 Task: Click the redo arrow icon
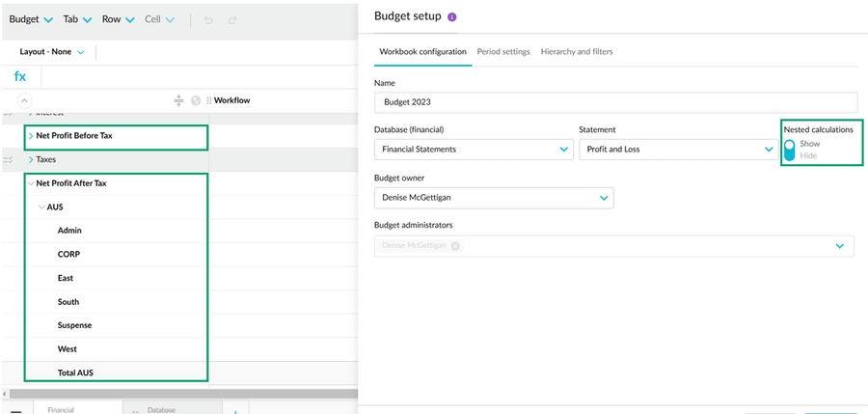[232, 19]
